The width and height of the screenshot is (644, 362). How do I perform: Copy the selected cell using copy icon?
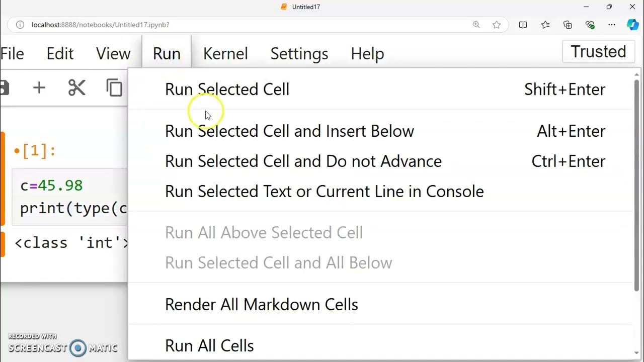coord(114,88)
